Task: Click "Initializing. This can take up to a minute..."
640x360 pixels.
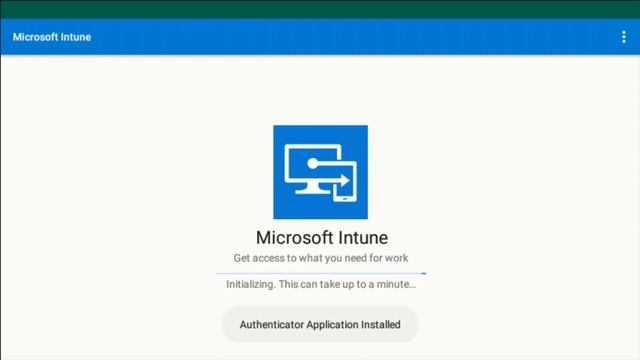Action: [x=321, y=284]
